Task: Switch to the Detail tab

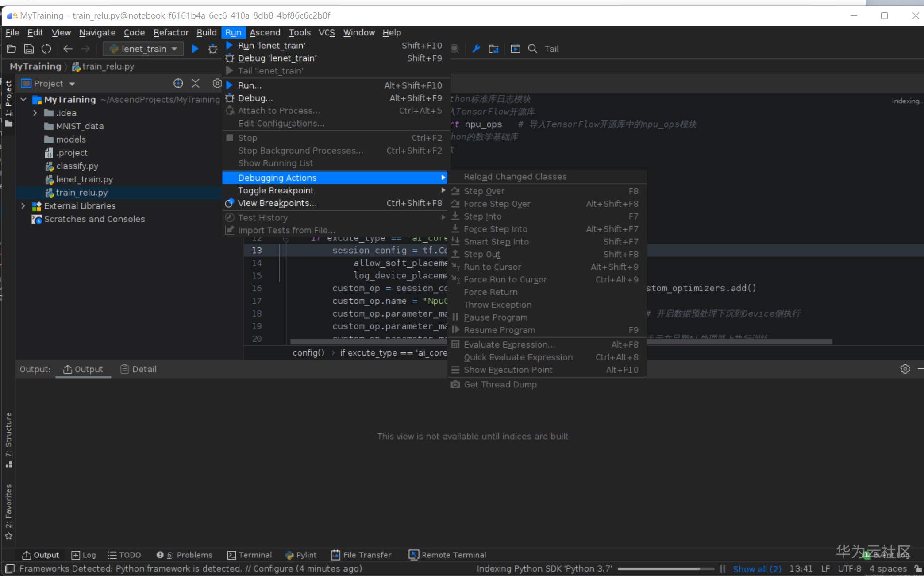Action: [139, 369]
